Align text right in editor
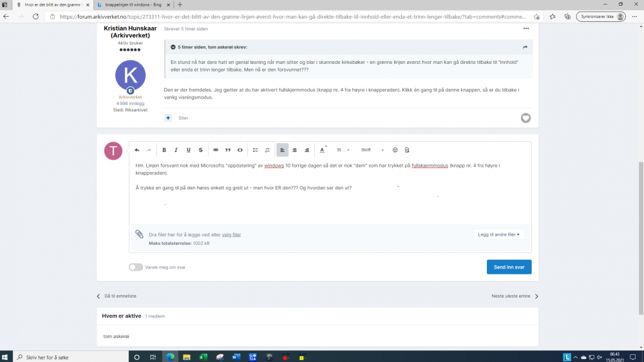 click(x=307, y=150)
